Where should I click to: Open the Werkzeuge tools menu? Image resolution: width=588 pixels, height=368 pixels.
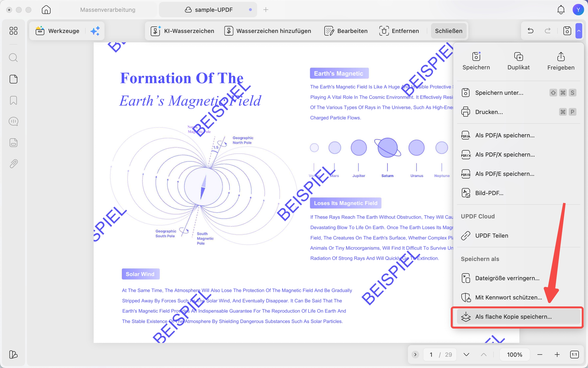[58, 31]
